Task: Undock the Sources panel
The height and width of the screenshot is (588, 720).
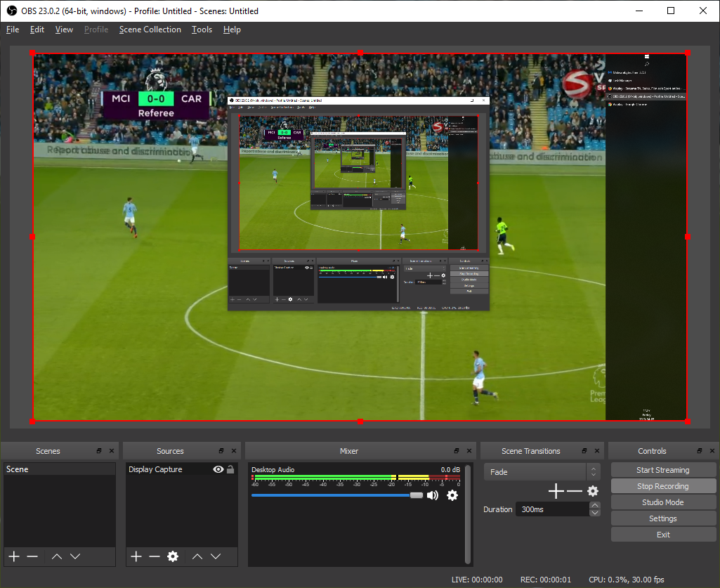Action: [221, 450]
